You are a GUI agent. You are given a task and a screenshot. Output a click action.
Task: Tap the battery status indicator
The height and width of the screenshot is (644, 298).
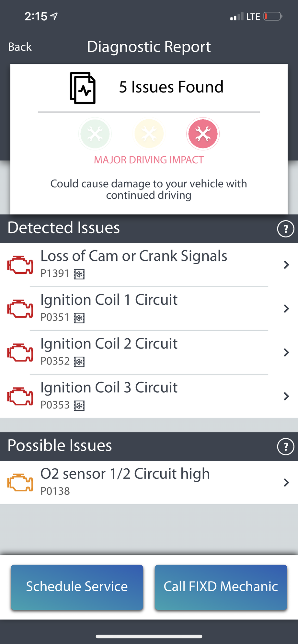click(x=273, y=16)
